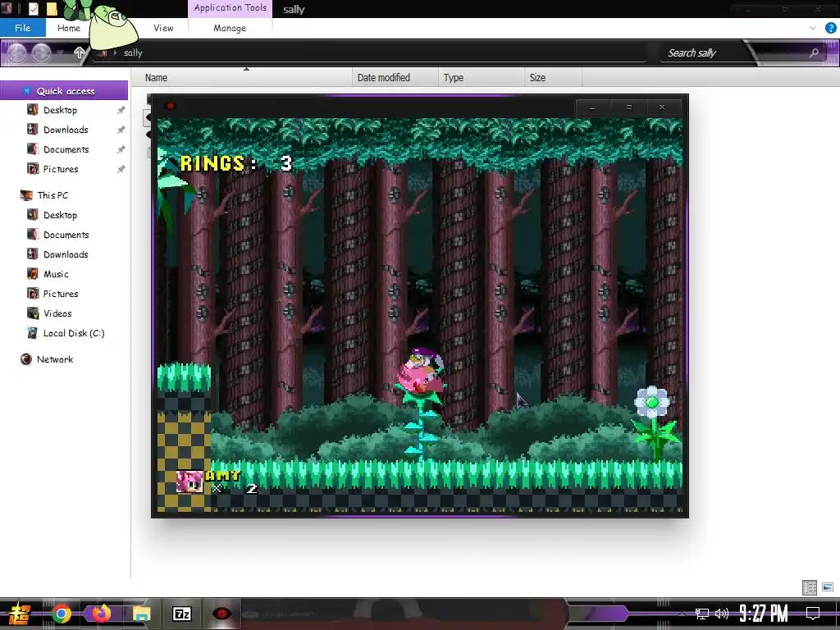Click the Pictures folder icon under Quick access

click(33, 169)
